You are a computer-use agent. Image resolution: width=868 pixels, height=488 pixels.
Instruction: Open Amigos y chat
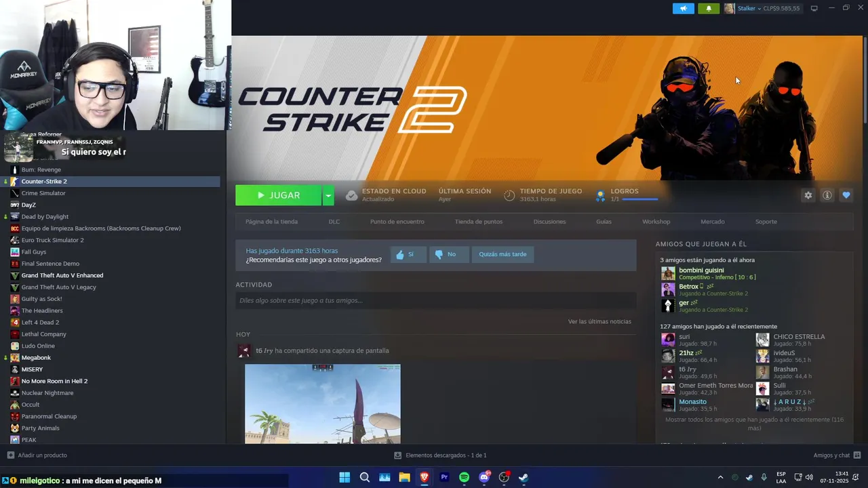pos(837,455)
